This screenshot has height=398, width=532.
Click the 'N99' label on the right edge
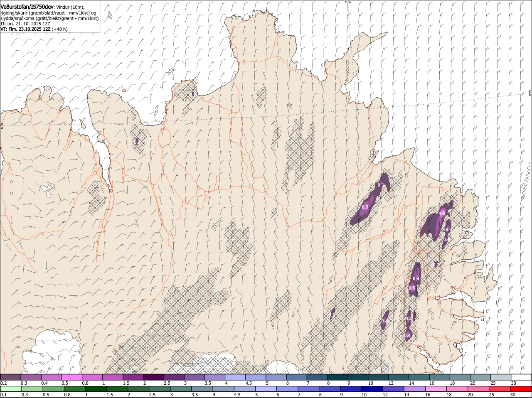530,93
